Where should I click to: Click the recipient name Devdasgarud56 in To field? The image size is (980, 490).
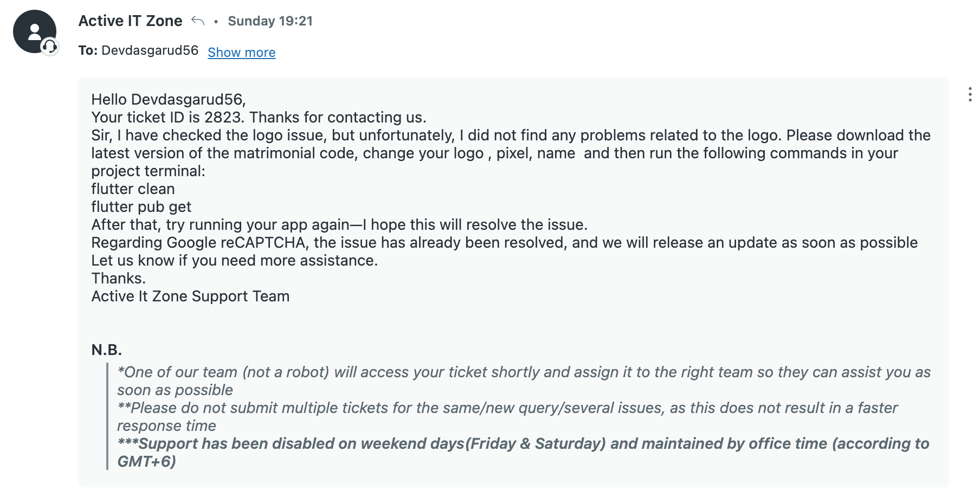(x=150, y=50)
